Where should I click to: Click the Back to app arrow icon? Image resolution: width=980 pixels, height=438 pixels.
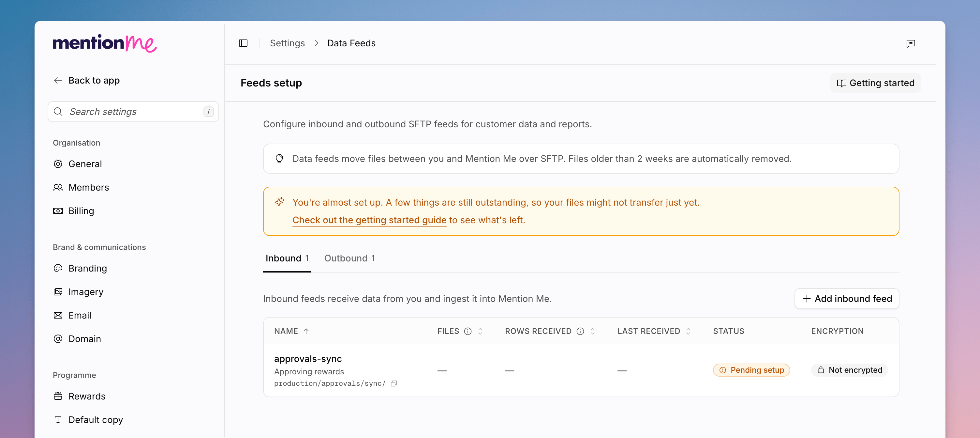pos(58,80)
